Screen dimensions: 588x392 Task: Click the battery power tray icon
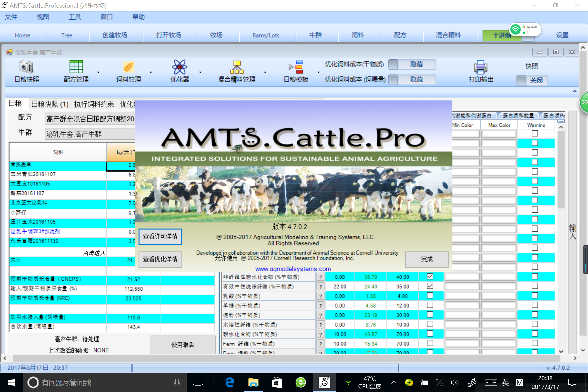(424, 382)
